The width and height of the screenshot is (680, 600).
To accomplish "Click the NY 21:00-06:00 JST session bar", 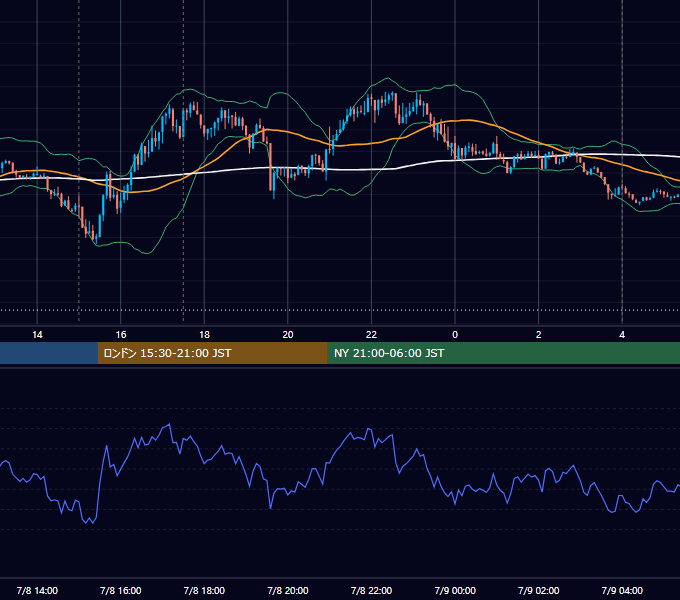I will (x=503, y=353).
